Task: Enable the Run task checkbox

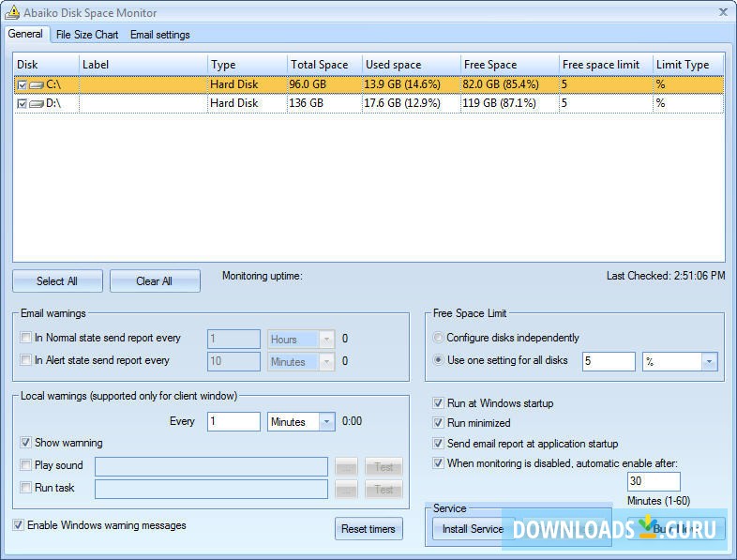Action: click(26, 488)
